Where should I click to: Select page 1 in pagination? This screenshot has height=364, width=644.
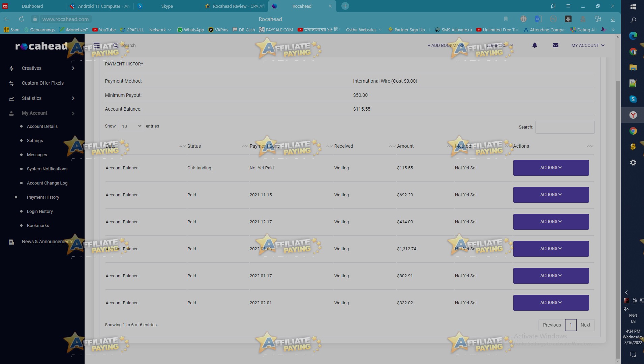click(x=571, y=325)
